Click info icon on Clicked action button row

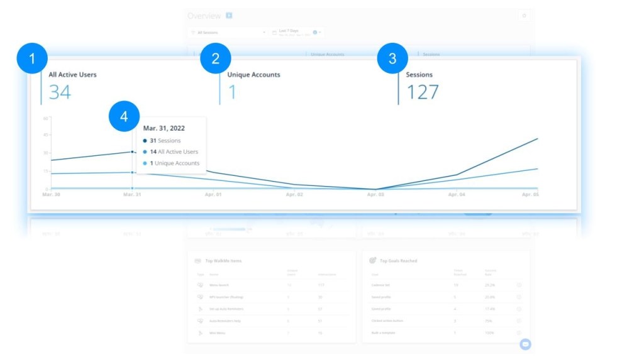point(519,321)
